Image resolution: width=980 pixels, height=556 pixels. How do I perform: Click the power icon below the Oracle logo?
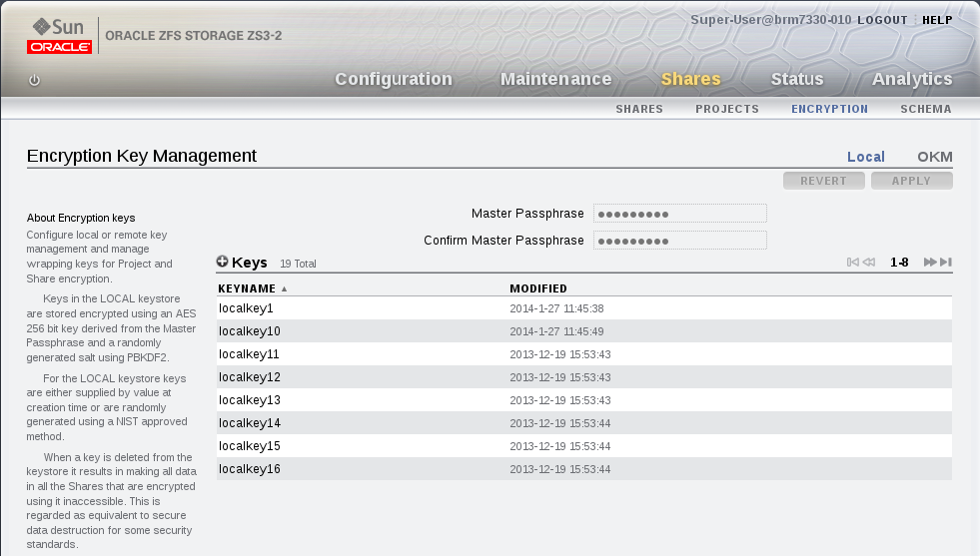click(34, 80)
